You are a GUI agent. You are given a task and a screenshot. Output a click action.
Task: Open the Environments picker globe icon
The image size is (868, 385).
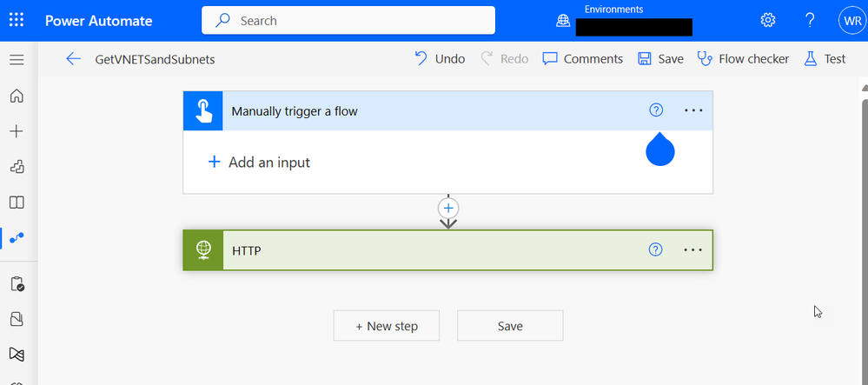pos(563,21)
